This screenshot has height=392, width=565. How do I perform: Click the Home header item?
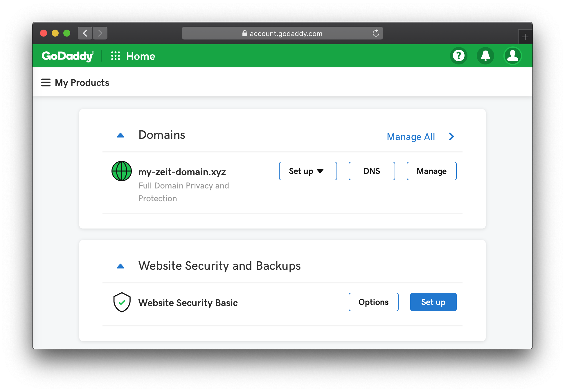coord(141,56)
